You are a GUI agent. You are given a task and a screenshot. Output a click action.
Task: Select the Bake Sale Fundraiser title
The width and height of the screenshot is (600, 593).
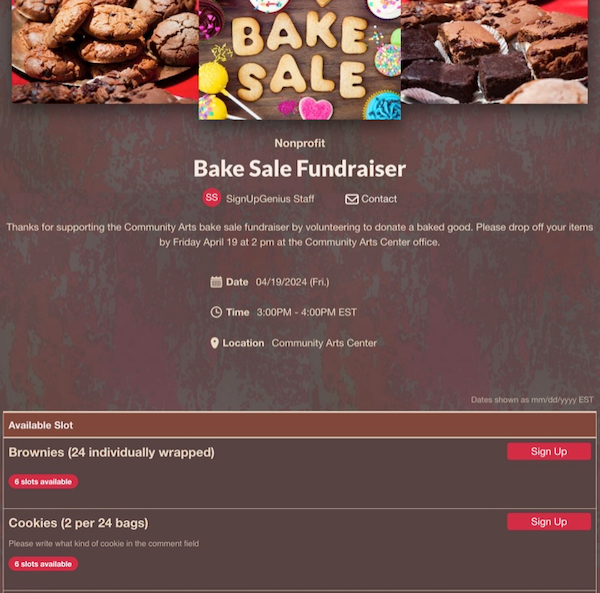coord(300,169)
